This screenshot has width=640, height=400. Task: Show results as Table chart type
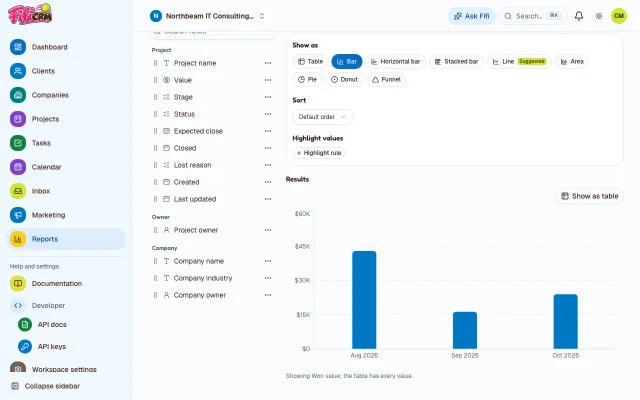click(311, 62)
